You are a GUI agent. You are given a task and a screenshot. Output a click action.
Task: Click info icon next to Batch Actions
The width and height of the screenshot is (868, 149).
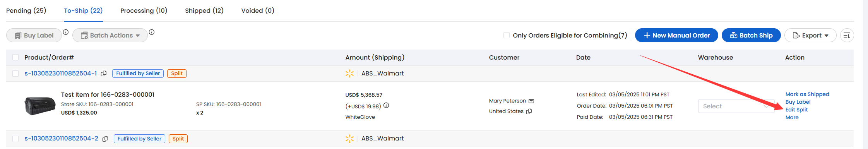click(152, 32)
